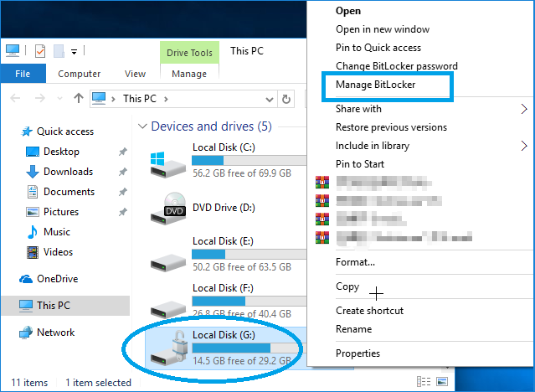Click the pin icon beside Pictures
The width and height of the screenshot is (535, 392).
tap(122, 212)
